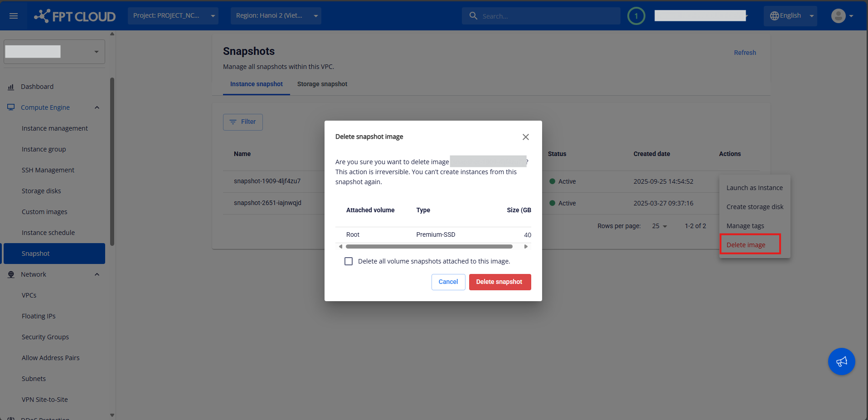Open the English language dropdown

790,16
